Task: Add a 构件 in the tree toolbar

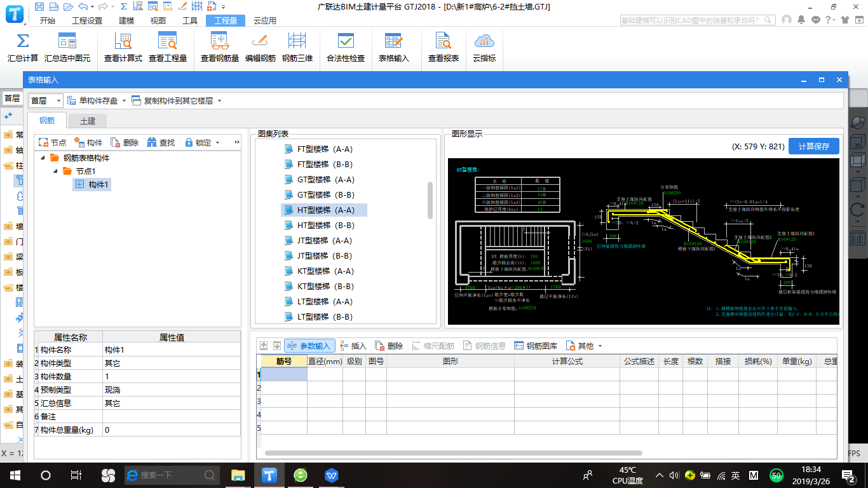Action: pyautogui.click(x=88, y=142)
